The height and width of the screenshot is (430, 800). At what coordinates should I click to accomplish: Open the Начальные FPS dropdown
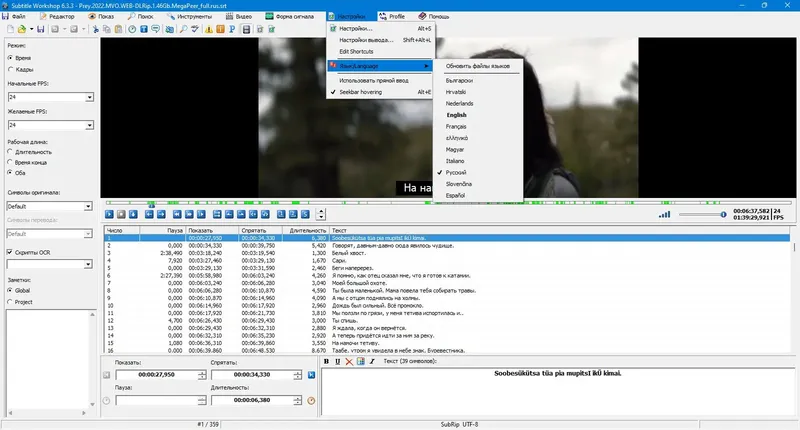click(89, 97)
